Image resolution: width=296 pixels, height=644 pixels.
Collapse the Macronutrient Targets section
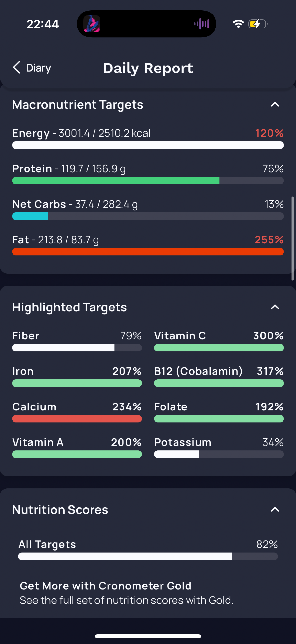(275, 104)
